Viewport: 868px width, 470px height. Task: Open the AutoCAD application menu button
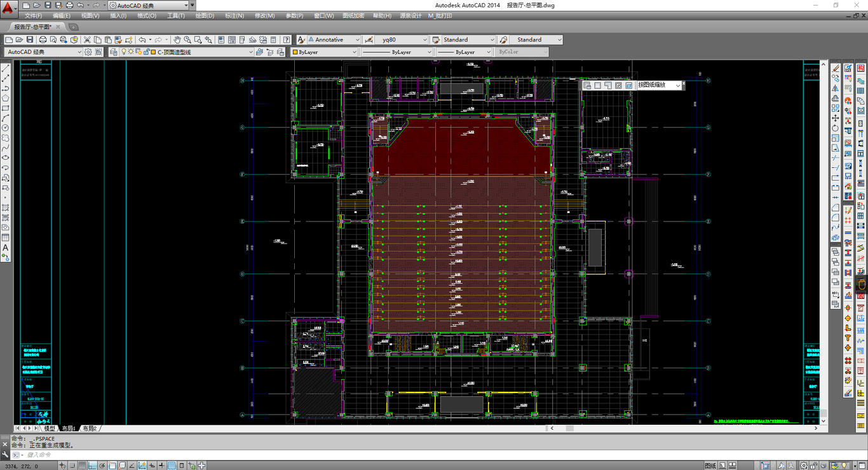click(9, 9)
